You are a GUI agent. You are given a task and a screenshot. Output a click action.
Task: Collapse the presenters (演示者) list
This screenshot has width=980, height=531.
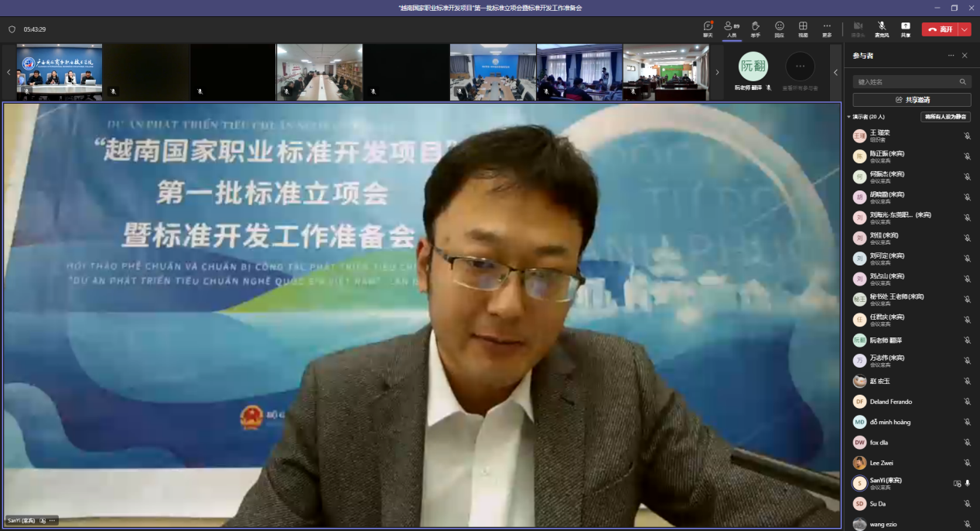(x=849, y=117)
